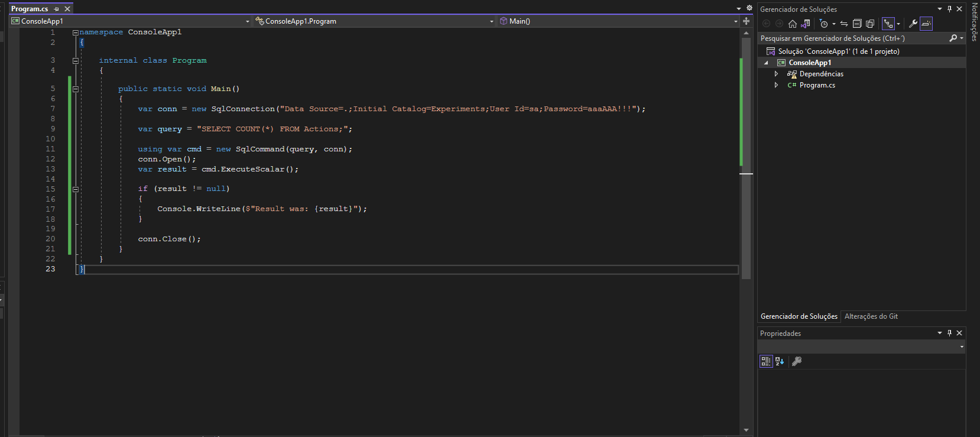Collapse the if (result != null) block

[x=76, y=190]
